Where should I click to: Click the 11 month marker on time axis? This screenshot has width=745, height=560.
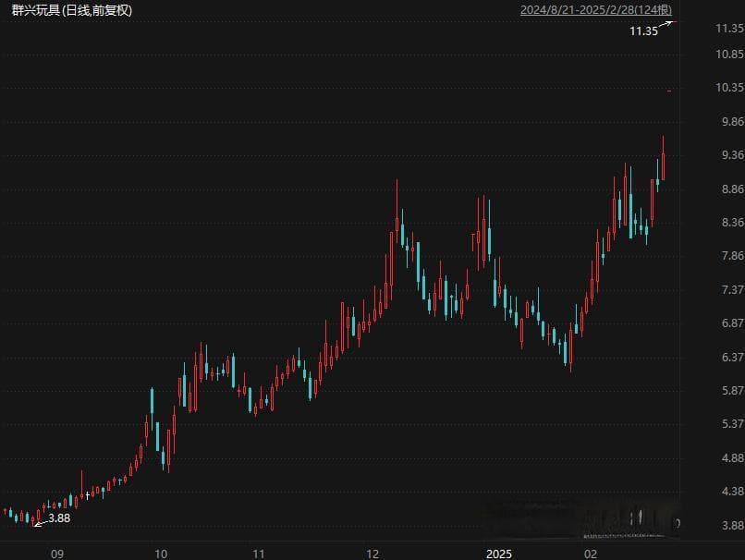(x=258, y=554)
